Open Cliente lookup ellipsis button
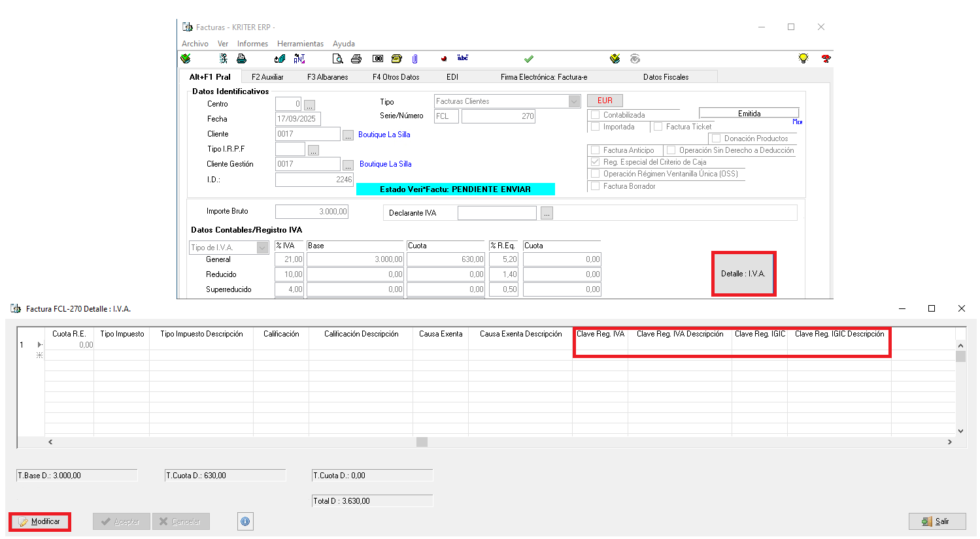 (x=348, y=135)
